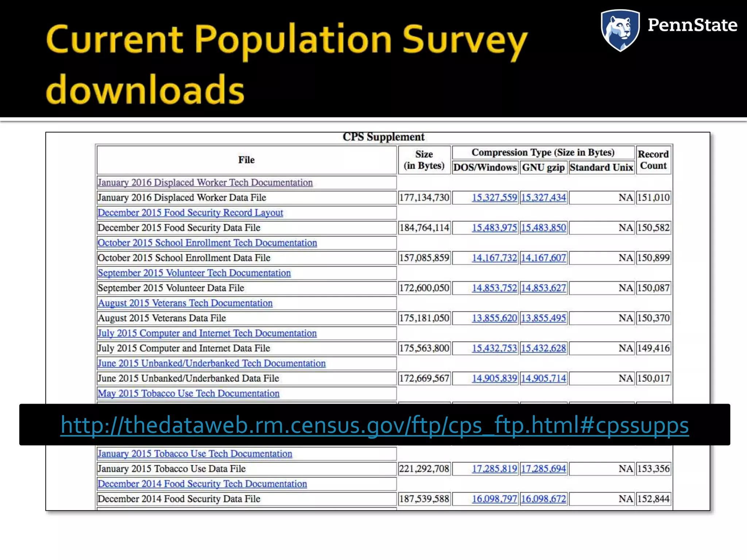Open May 2015 Tobacco Use Tech Documentation
This screenshot has width=747, height=560.
[188, 393]
